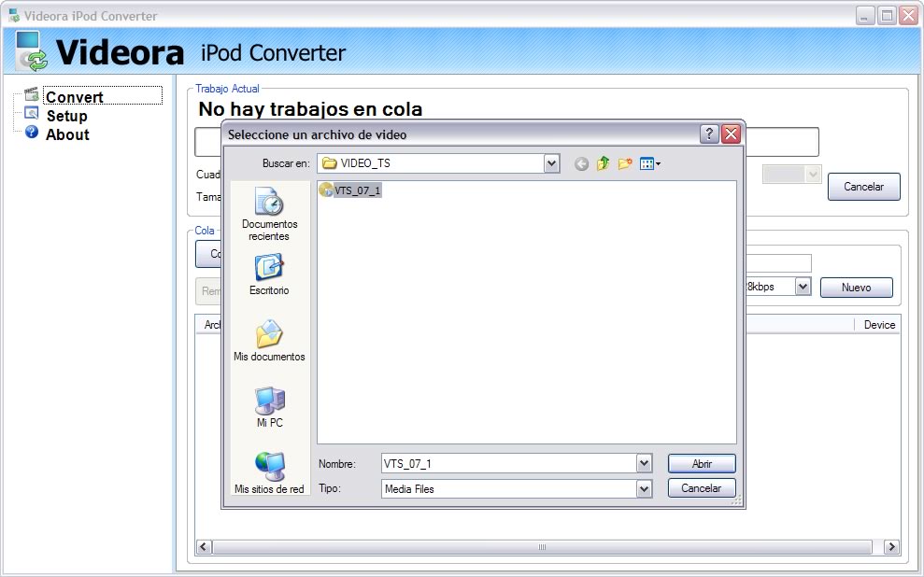Click the horizontal scrollbar thumb

pos(542,546)
